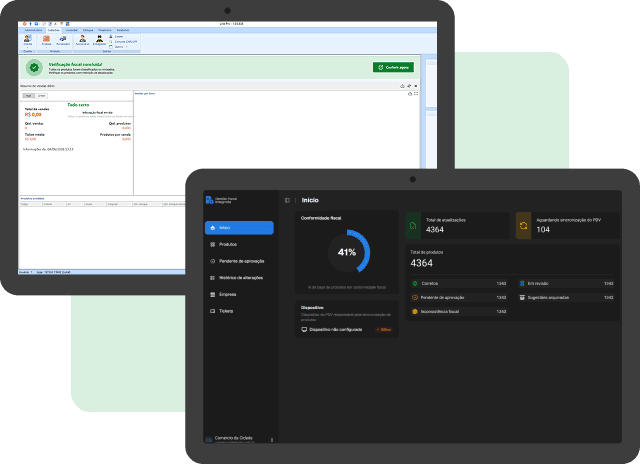Image resolution: width=640 pixels, height=464 pixels.
Task: Click the Tickets sidebar icon
Action: (x=212, y=311)
